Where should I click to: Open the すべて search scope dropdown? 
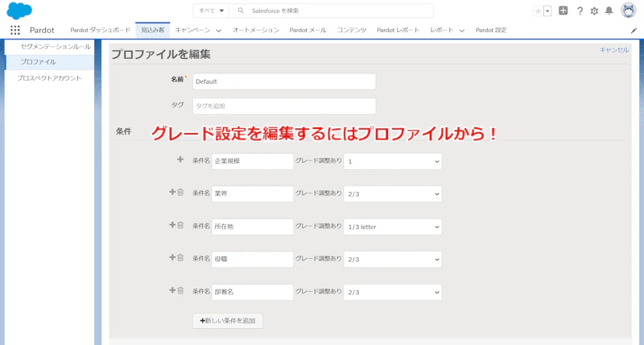pos(211,10)
